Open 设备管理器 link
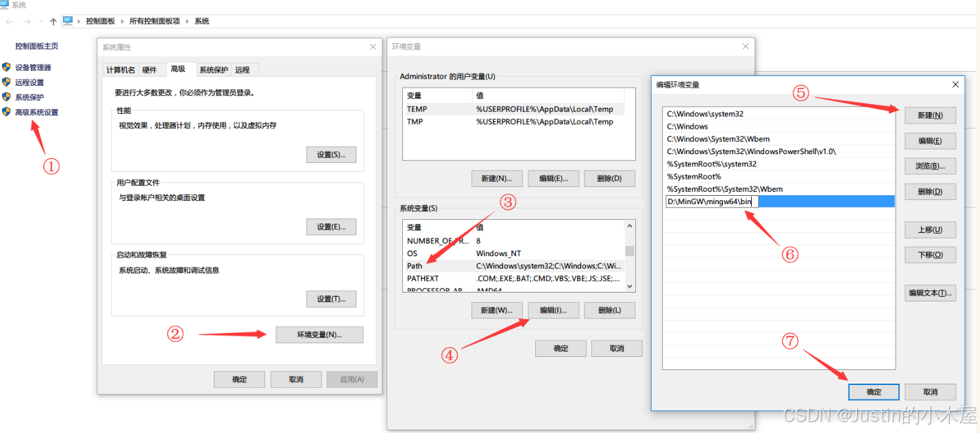Image resolution: width=980 pixels, height=433 pixels. 33,67
